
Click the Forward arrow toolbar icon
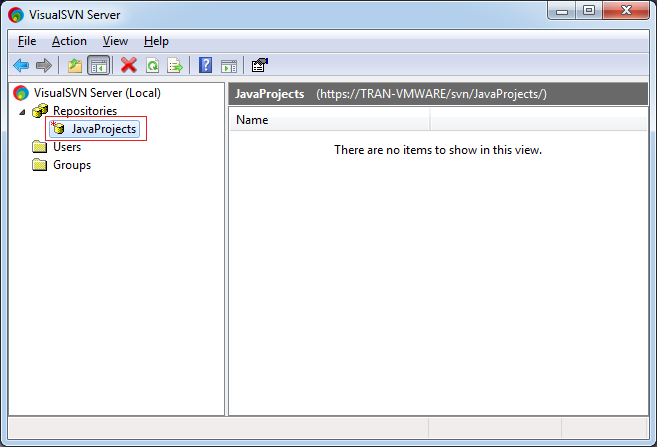tap(44, 65)
